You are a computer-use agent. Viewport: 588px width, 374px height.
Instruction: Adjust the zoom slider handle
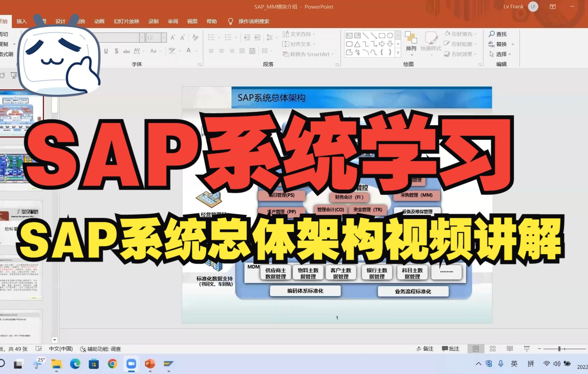559,349
